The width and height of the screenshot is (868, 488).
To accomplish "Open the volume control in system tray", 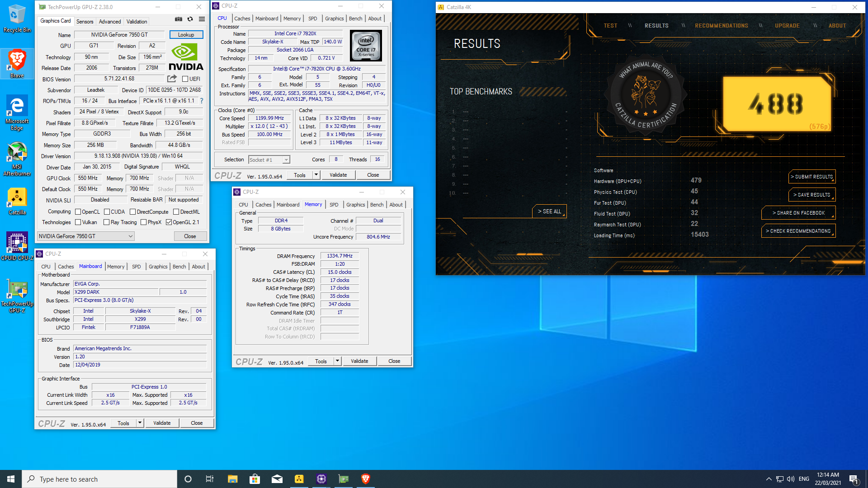I will (791, 479).
